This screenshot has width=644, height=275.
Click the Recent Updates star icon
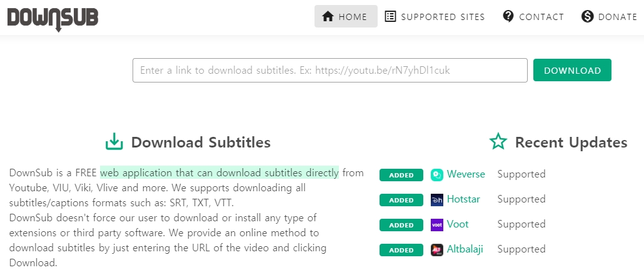coord(498,142)
